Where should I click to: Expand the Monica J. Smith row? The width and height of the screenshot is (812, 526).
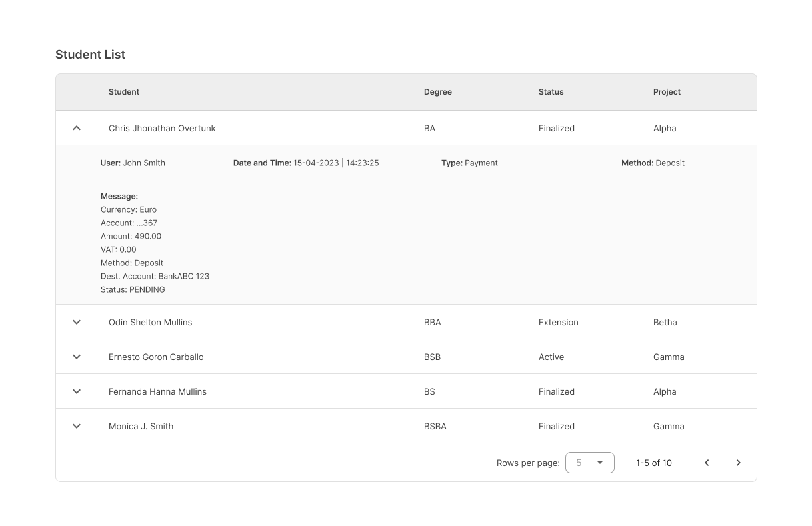pos(77,426)
